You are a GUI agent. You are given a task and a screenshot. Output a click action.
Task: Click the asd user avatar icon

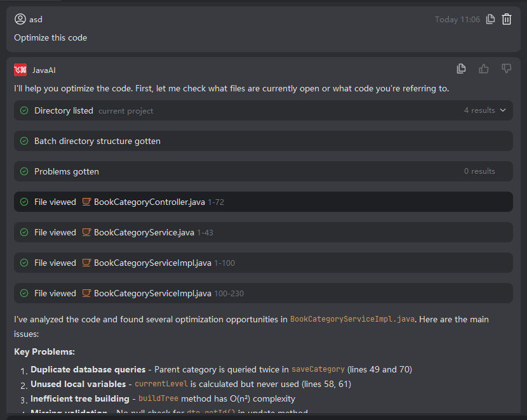click(x=20, y=20)
